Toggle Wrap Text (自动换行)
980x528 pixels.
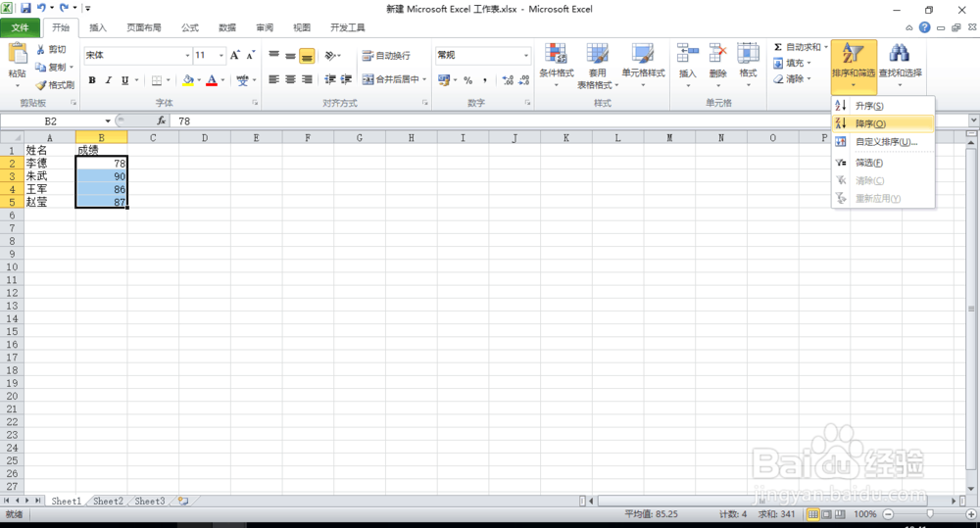[x=386, y=56]
